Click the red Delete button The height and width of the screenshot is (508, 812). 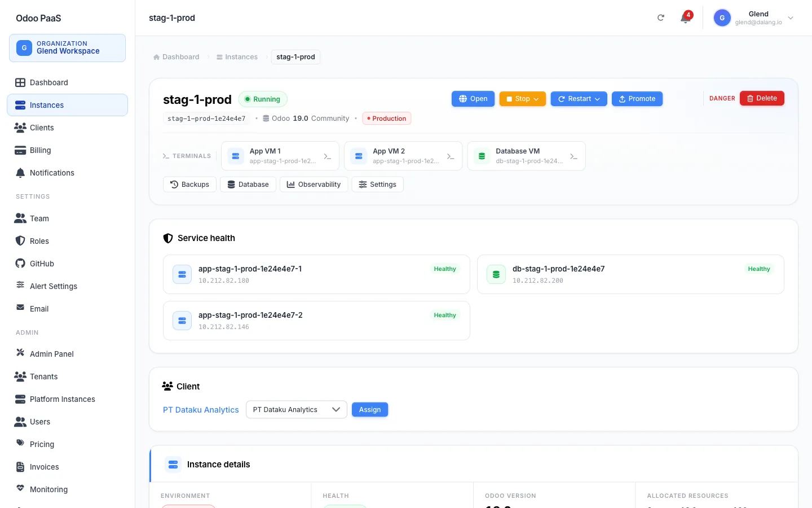point(762,98)
